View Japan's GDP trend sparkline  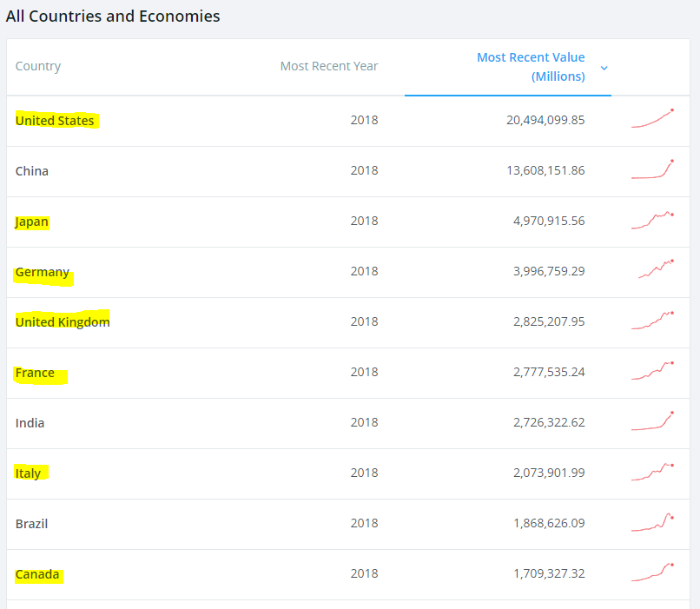652,220
